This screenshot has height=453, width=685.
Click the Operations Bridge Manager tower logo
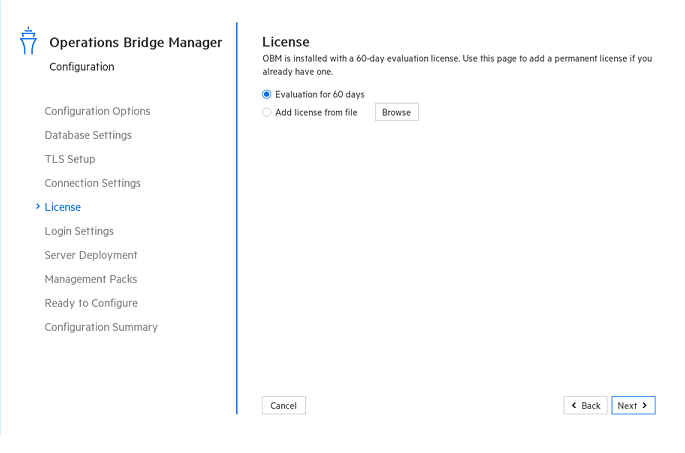tap(28, 41)
